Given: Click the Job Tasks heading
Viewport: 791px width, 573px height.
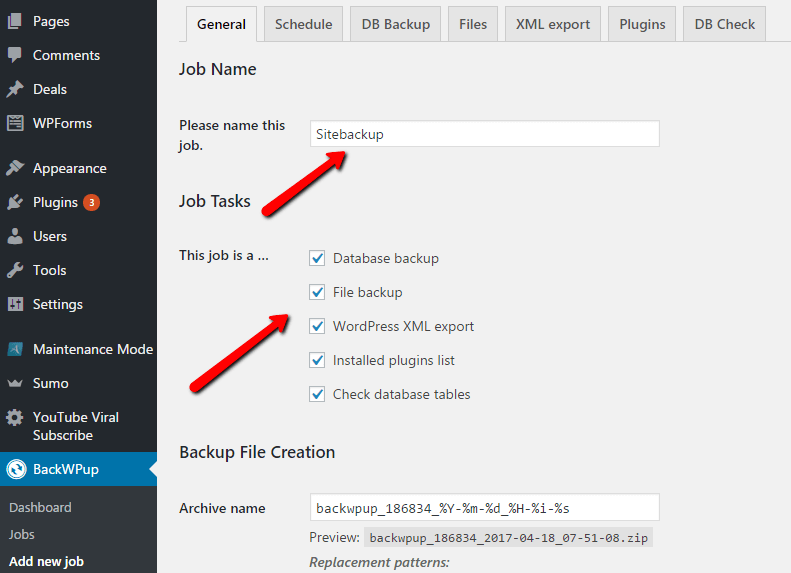Looking at the screenshot, I should (215, 201).
